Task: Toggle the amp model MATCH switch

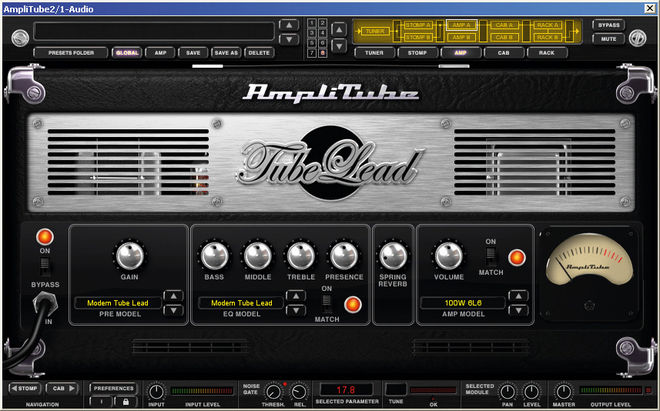Action: (x=491, y=255)
